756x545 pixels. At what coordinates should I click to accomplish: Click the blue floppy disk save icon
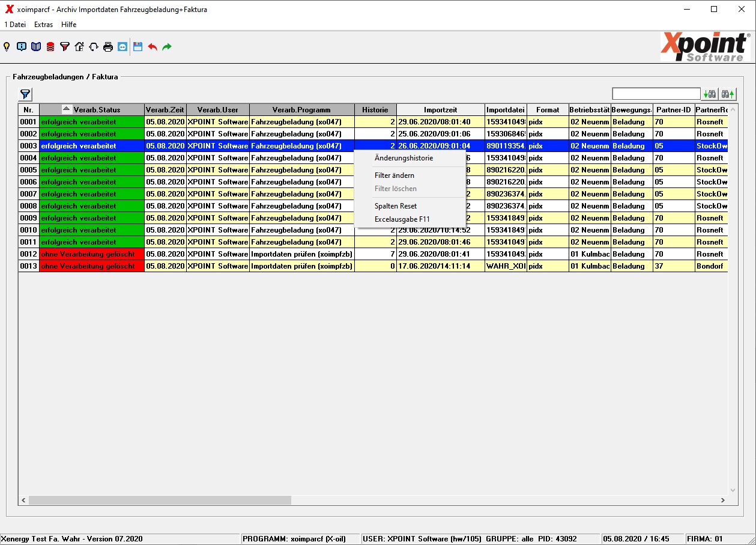click(138, 46)
